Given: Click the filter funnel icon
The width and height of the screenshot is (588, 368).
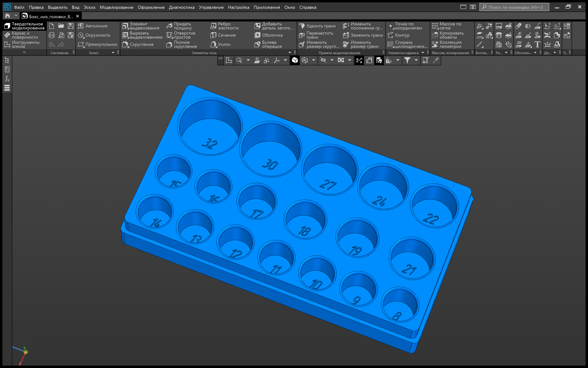Looking at the screenshot, I should click(407, 60).
